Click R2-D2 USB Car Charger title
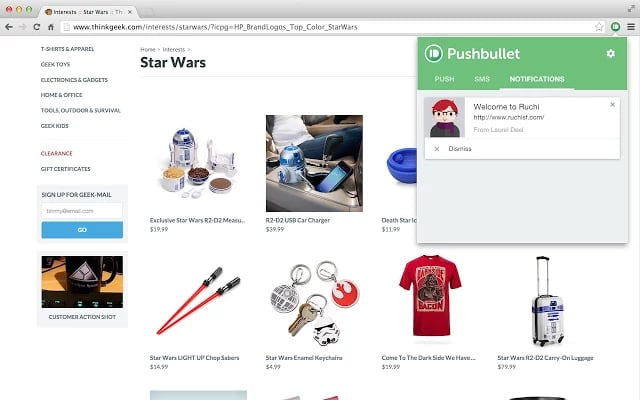The height and width of the screenshot is (400, 640). click(298, 220)
